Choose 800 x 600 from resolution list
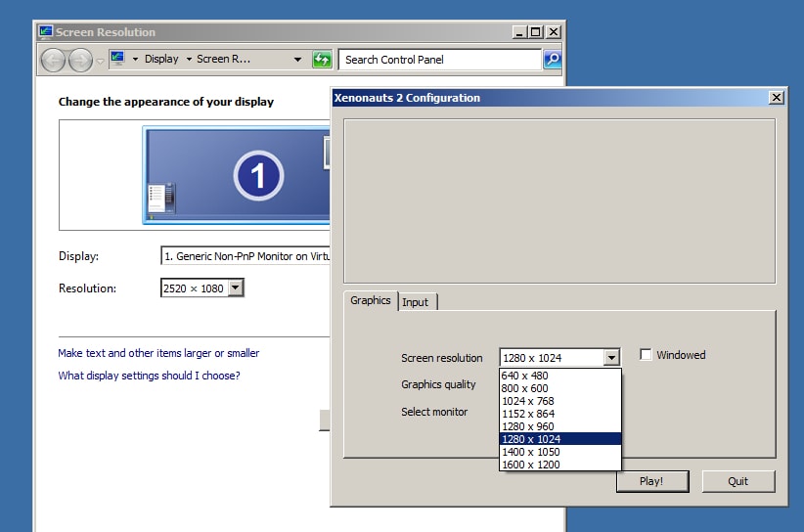 (x=559, y=388)
